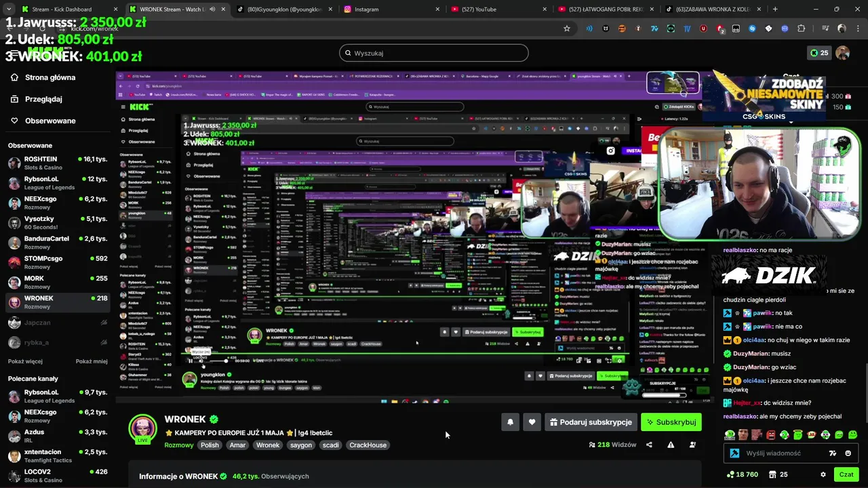Follow WRONEK with the heart icon
868x488 pixels.
(532, 422)
